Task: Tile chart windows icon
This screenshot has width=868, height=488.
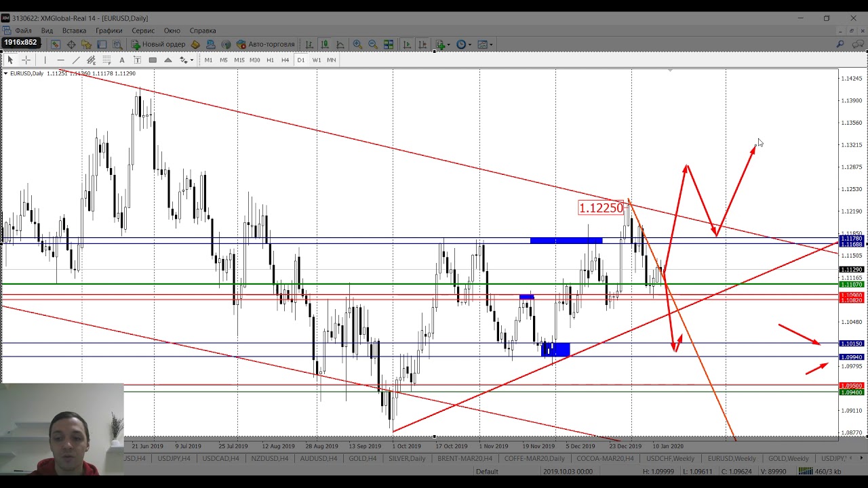Action: 389,44
